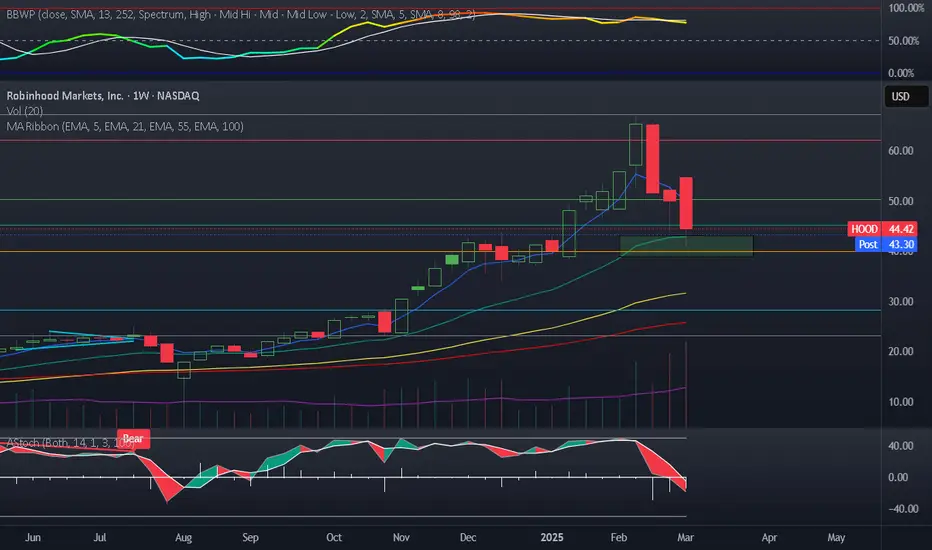The image size is (932, 550).
Task: Click the latest red March weekly candle
Action: point(686,203)
